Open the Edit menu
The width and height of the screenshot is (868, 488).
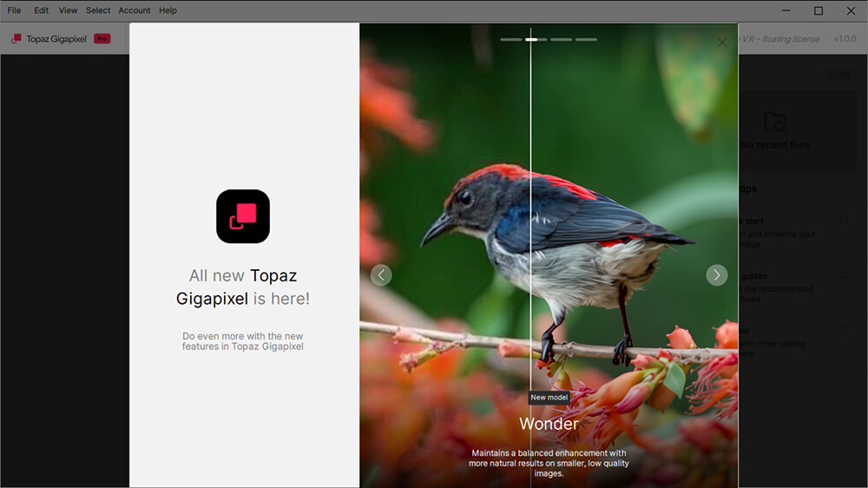coord(41,10)
